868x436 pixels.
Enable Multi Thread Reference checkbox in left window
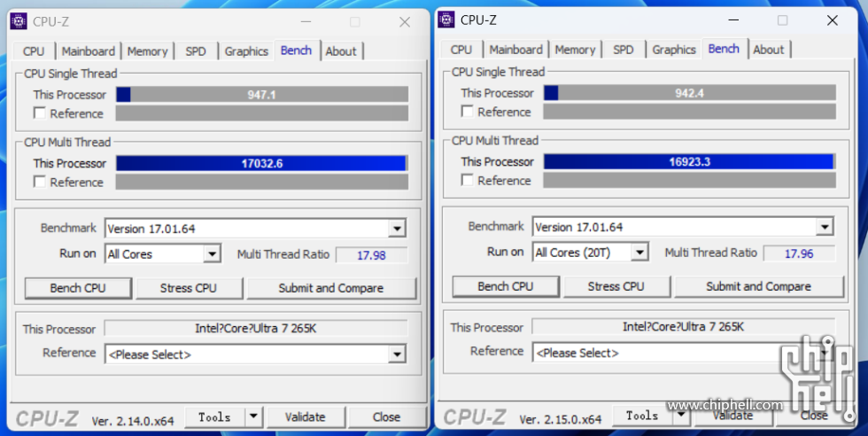coord(39,182)
